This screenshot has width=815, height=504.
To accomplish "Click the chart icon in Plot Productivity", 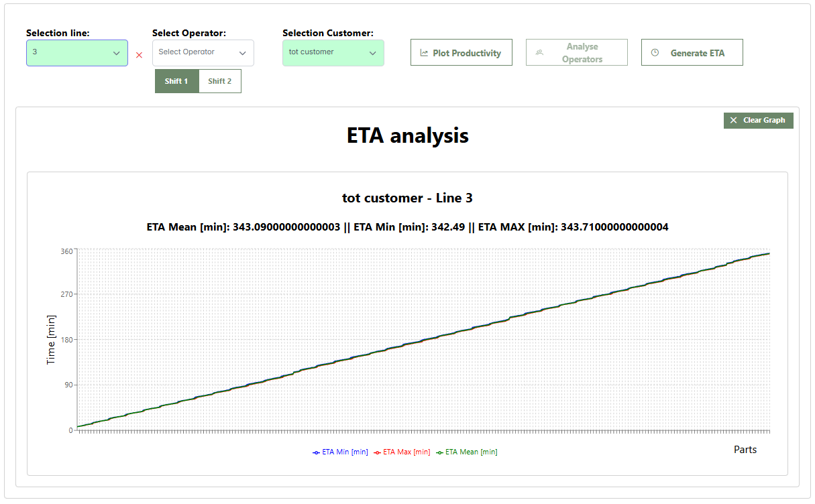I will pyautogui.click(x=424, y=53).
